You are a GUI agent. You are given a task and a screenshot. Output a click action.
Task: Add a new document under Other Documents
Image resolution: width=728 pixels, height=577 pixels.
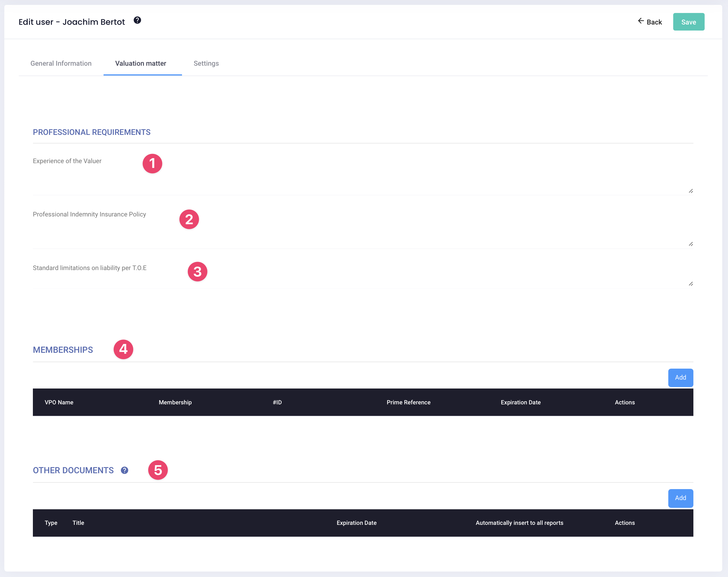680,498
